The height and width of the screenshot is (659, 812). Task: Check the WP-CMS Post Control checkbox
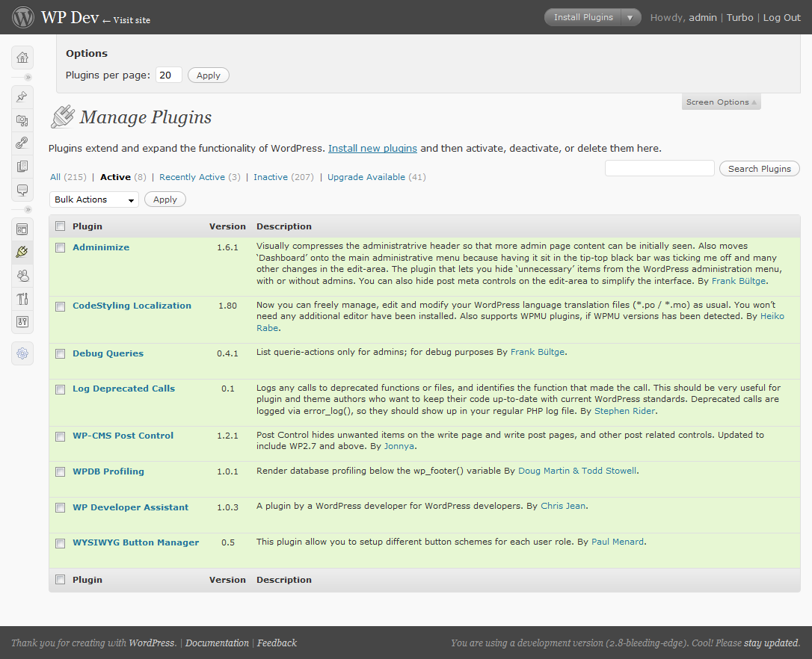click(x=61, y=436)
